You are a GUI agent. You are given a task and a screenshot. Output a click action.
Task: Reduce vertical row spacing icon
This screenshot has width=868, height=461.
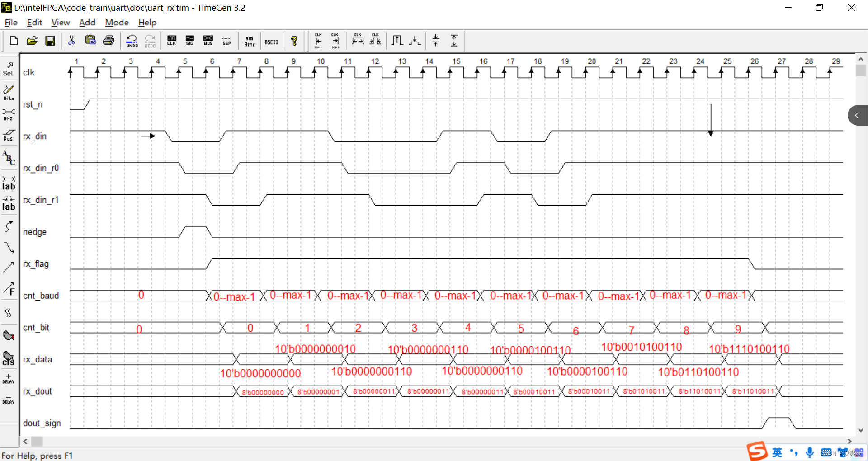point(436,41)
